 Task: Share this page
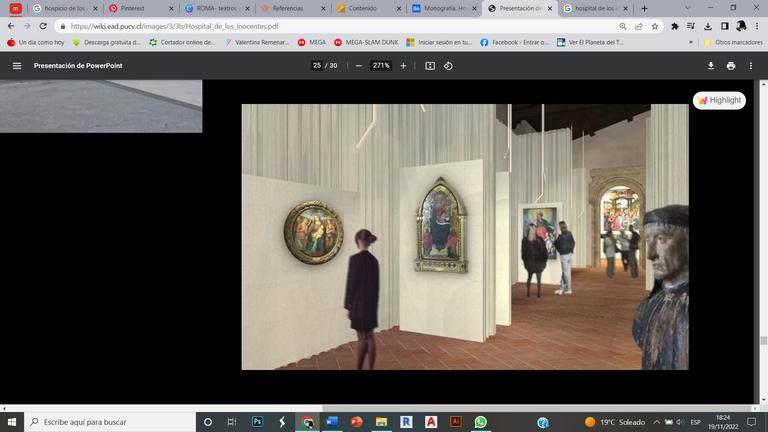coord(639,26)
